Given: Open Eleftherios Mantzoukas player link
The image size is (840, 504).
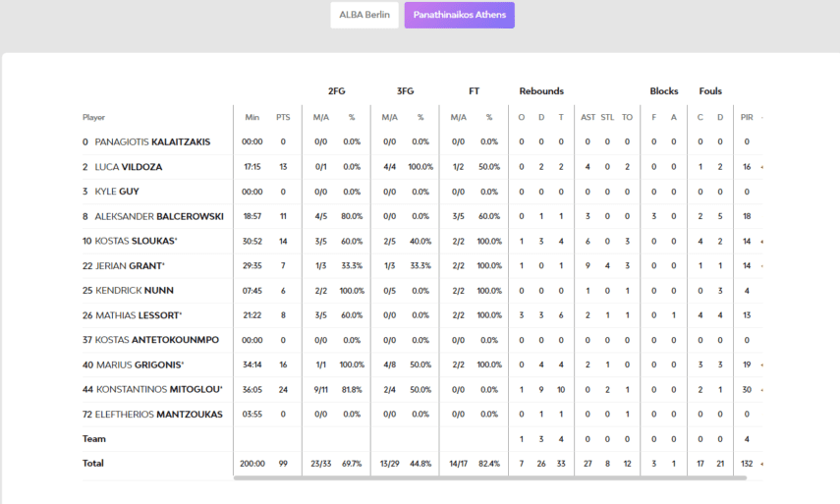Looking at the screenshot, I should pyautogui.click(x=157, y=414).
